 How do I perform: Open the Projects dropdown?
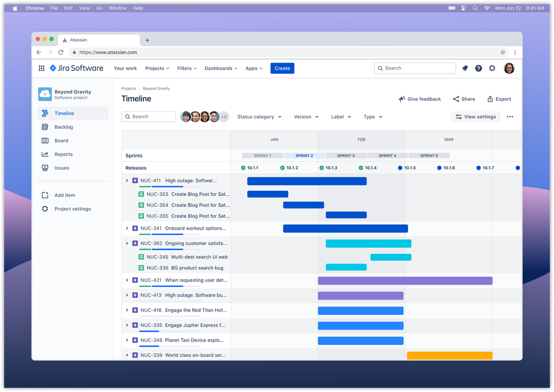click(x=157, y=68)
